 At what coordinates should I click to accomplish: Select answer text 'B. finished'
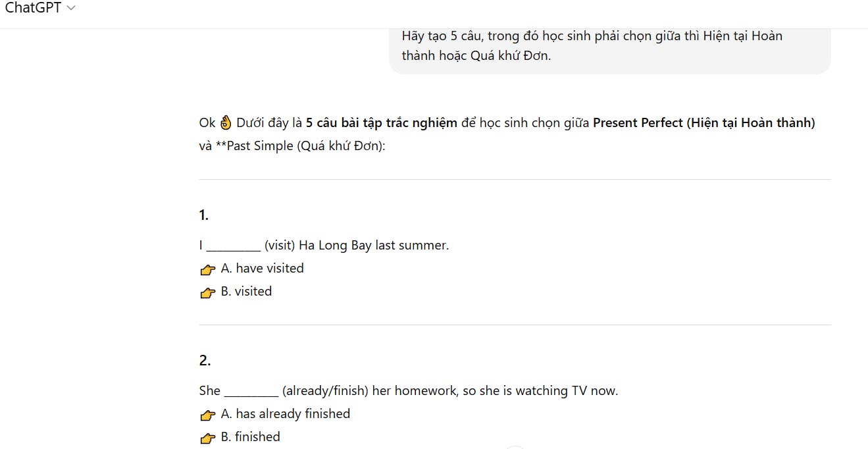(250, 437)
